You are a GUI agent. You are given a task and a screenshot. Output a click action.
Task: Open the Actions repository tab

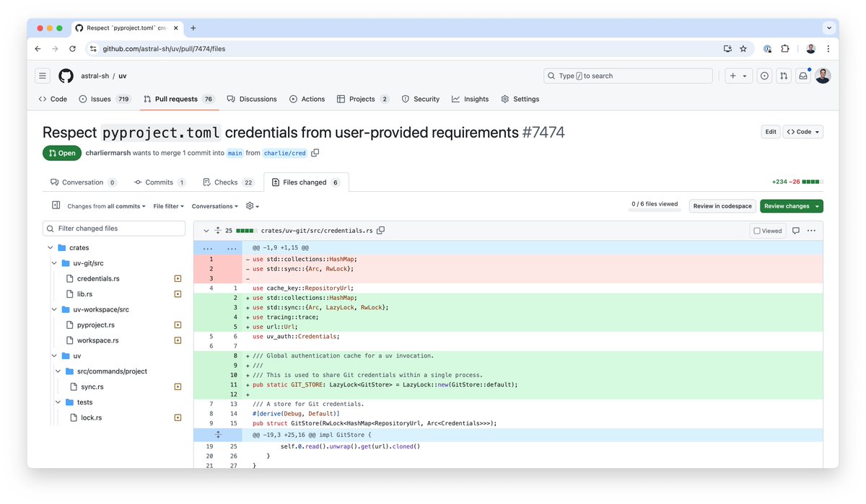307,99
